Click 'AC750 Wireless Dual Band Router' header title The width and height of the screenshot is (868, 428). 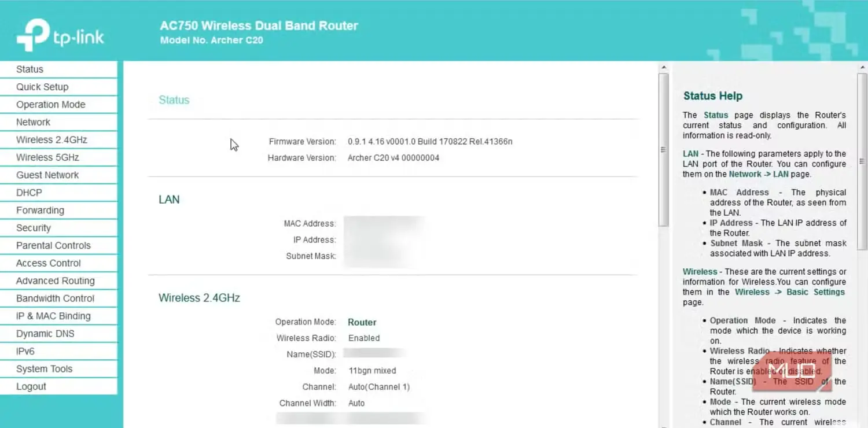pyautogui.click(x=259, y=26)
